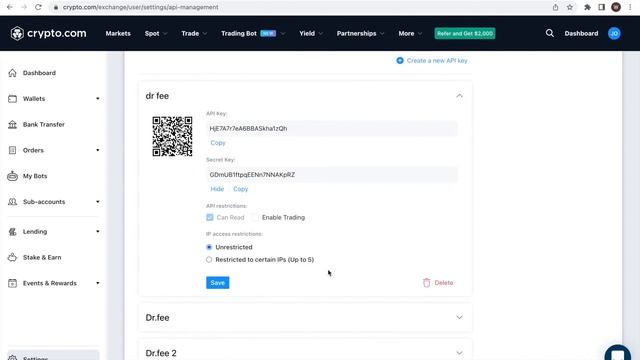Click the Sub-accounts people icon
640x360 pixels.
[x=13, y=202]
